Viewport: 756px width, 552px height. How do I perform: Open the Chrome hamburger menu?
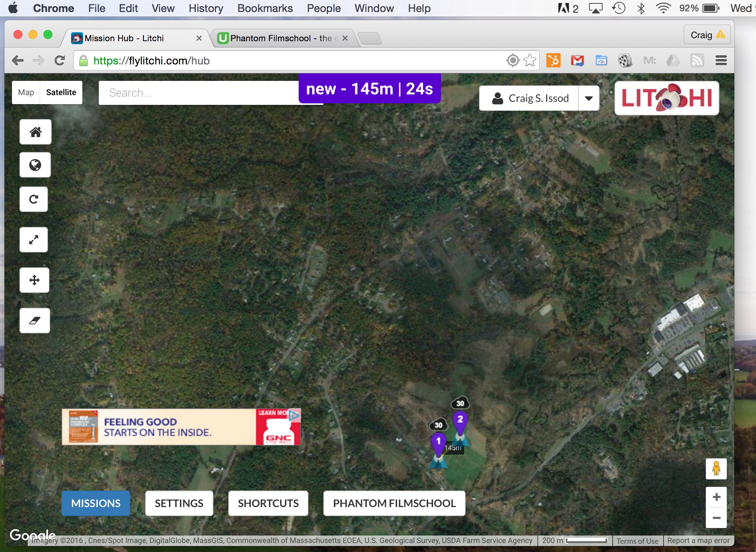[x=721, y=60]
